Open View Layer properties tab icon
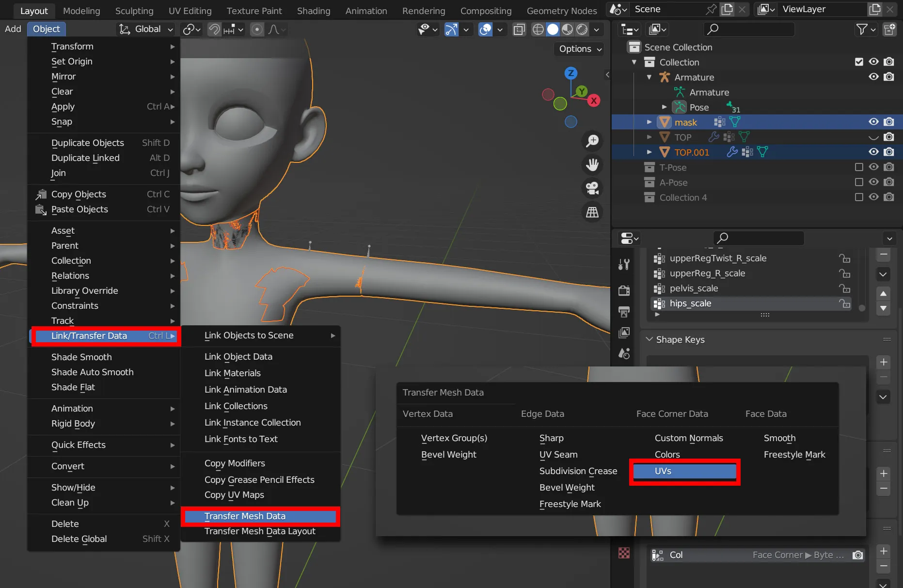 pyautogui.click(x=624, y=333)
